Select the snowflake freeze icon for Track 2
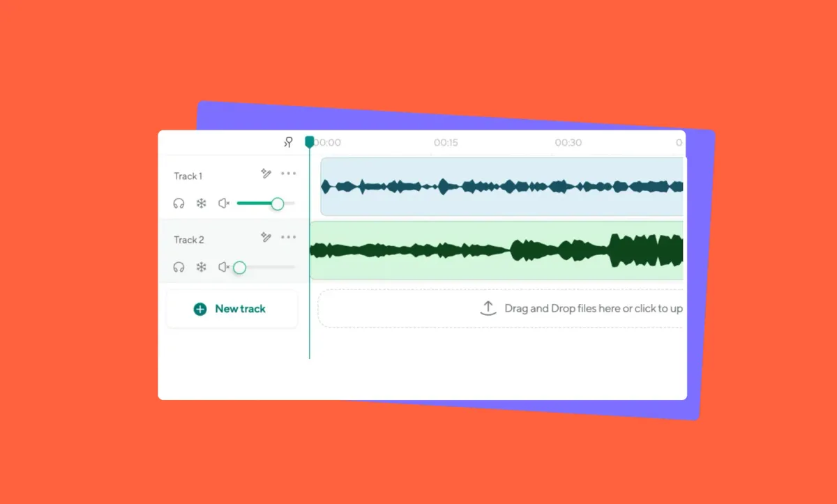837x504 pixels. coord(201,266)
